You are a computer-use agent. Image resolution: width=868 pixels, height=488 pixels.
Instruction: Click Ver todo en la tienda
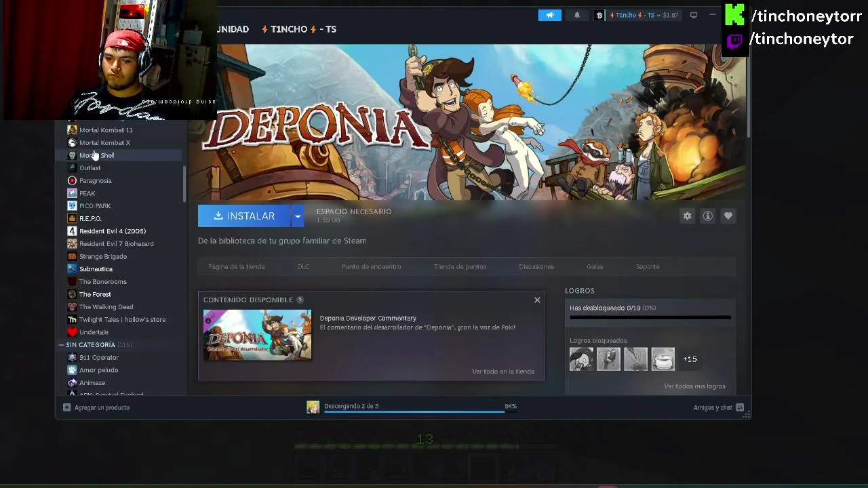tap(503, 371)
